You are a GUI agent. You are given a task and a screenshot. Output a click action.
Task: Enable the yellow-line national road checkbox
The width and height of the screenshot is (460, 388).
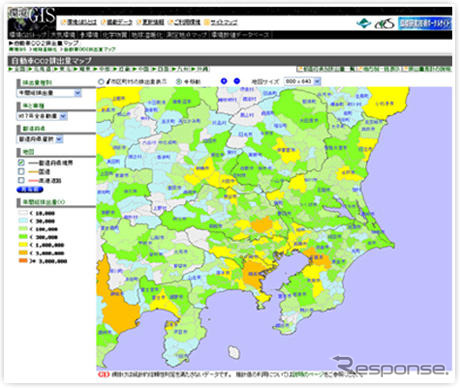click(21, 172)
